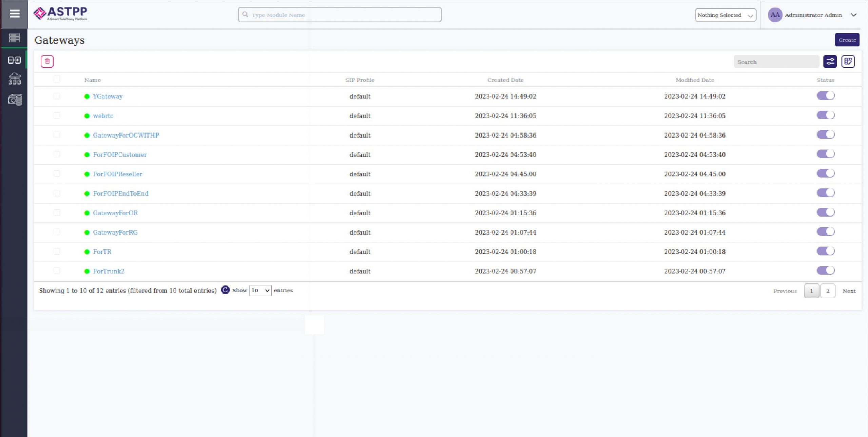Image resolution: width=868 pixels, height=437 pixels.
Task: Open the ForFOIPCustomer link
Action: [x=120, y=155]
